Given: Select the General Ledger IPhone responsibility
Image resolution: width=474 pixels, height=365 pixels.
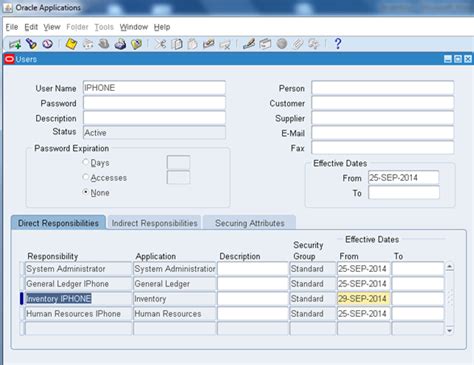Looking at the screenshot, I should (79, 284).
